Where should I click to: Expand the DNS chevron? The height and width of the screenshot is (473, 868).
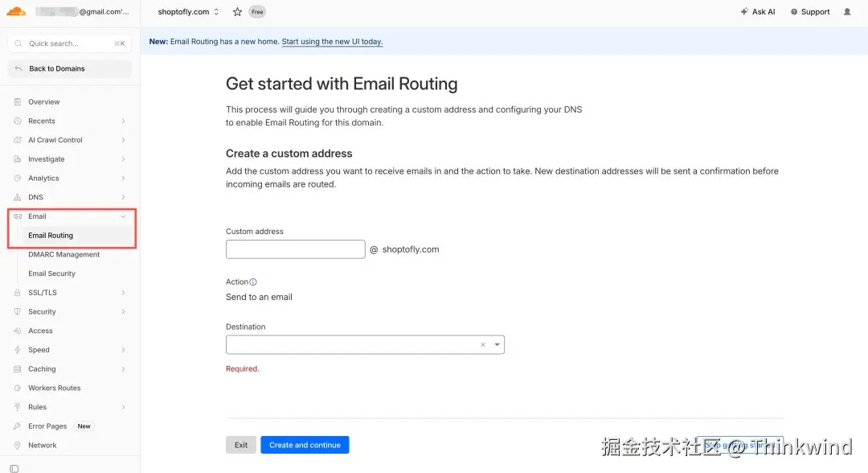click(123, 197)
